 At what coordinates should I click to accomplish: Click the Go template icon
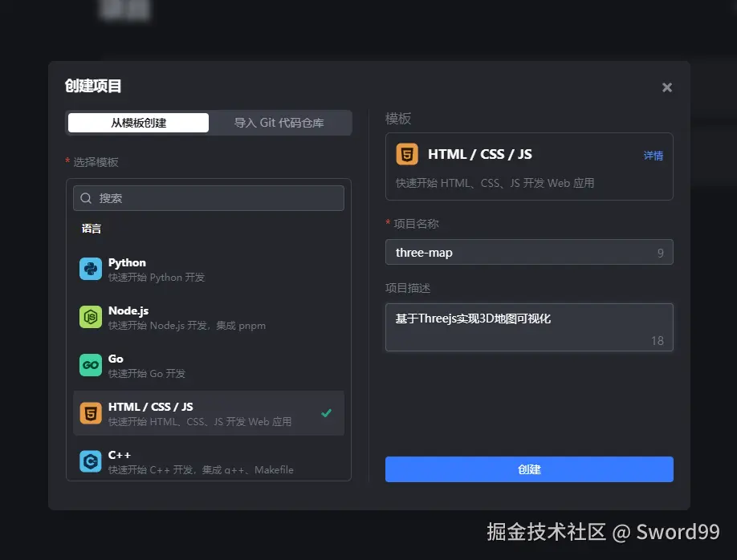click(90, 365)
